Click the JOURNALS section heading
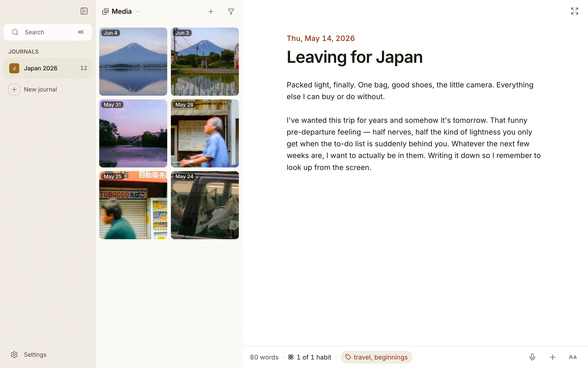The height and width of the screenshot is (368, 588). [23, 52]
